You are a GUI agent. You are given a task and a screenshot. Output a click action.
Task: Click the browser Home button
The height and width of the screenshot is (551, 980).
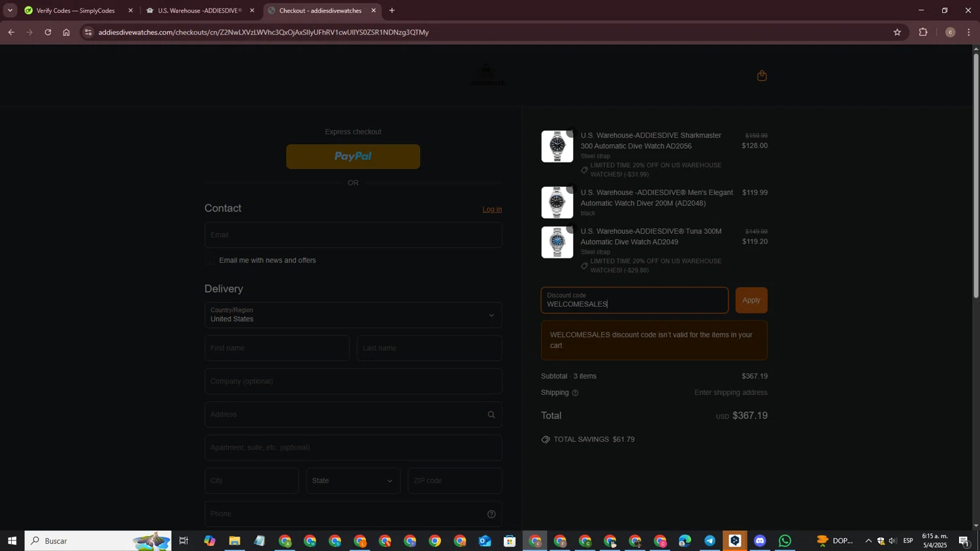(x=66, y=32)
